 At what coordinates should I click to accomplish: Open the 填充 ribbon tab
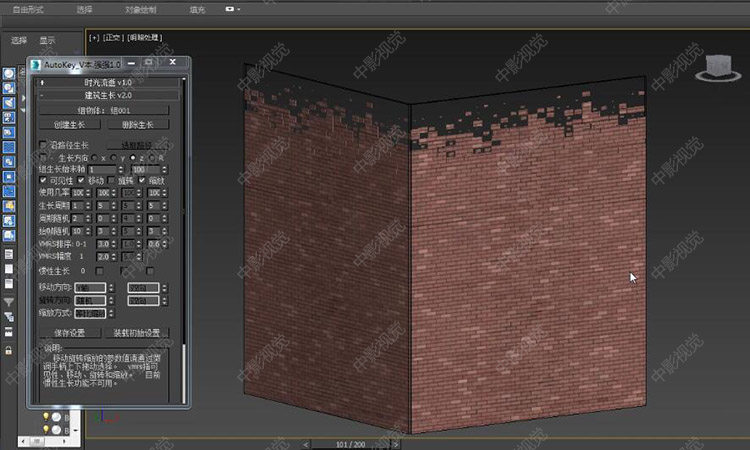[198, 9]
